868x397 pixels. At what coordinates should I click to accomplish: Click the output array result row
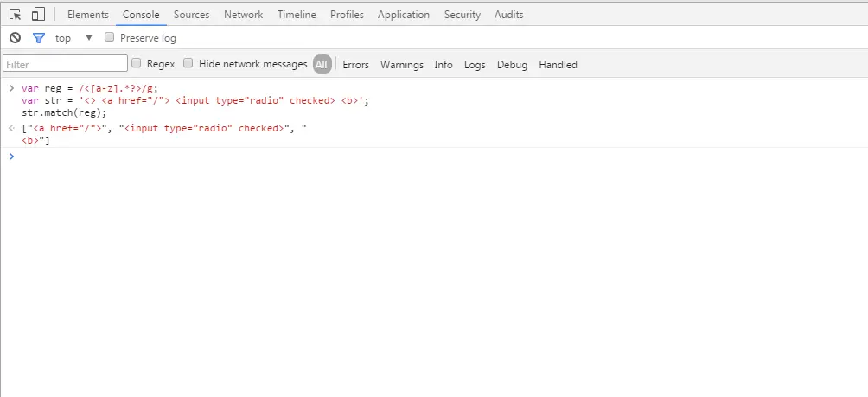tap(164, 134)
